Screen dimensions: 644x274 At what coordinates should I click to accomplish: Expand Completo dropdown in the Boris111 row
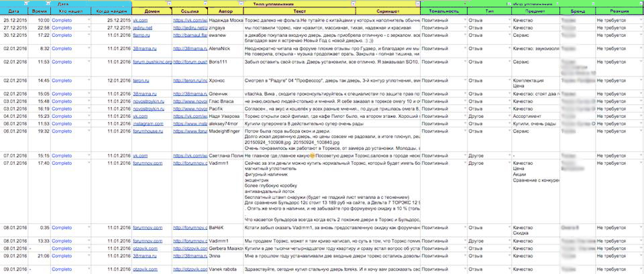89,62
